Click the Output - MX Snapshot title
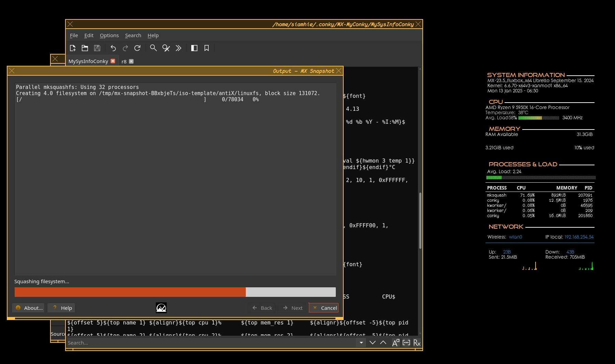Screen dimensions: 615x364 (303, 71)
